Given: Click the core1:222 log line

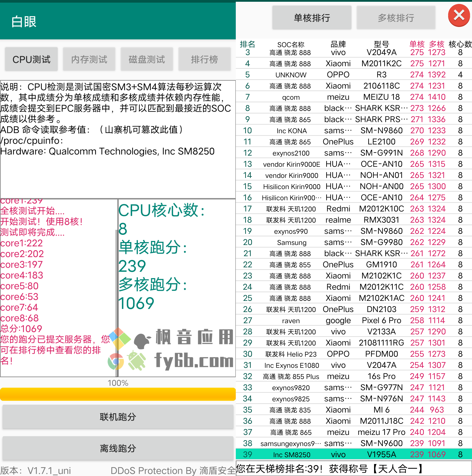Looking at the screenshot, I should 22,243.
